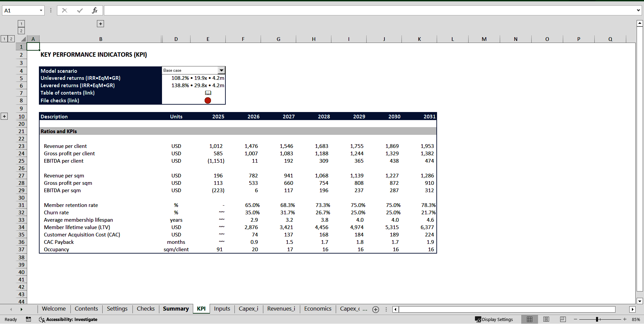Click the Display Settings icon in status bar
This screenshot has height=324, width=644.
(478, 319)
